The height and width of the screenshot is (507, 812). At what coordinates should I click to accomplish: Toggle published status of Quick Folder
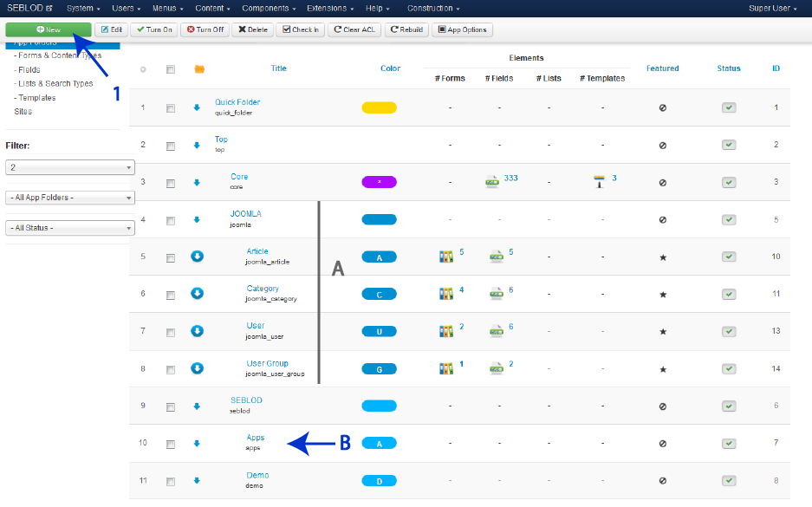(729, 107)
